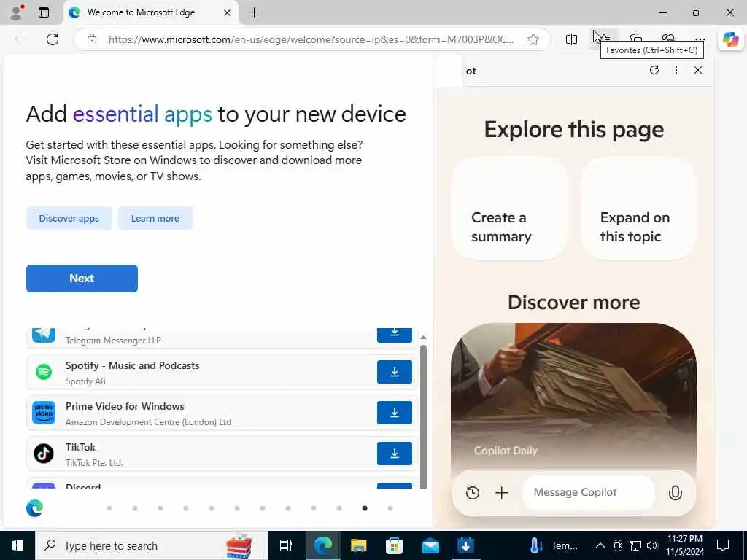Download Spotify - Music and Podcasts
747x560 pixels.
(395, 372)
